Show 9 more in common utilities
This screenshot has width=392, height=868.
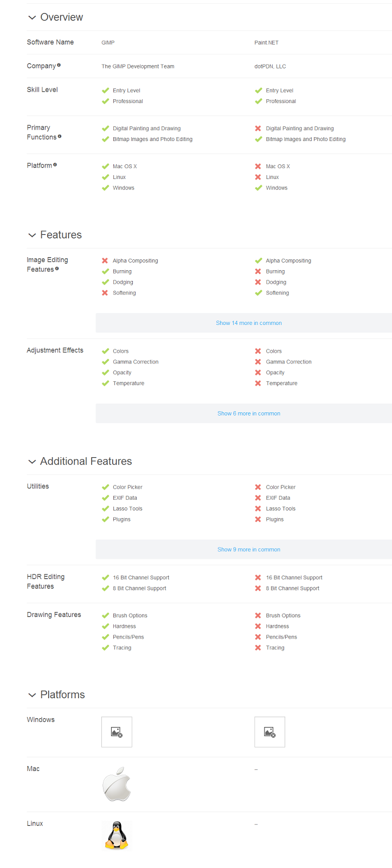point(249,550)
